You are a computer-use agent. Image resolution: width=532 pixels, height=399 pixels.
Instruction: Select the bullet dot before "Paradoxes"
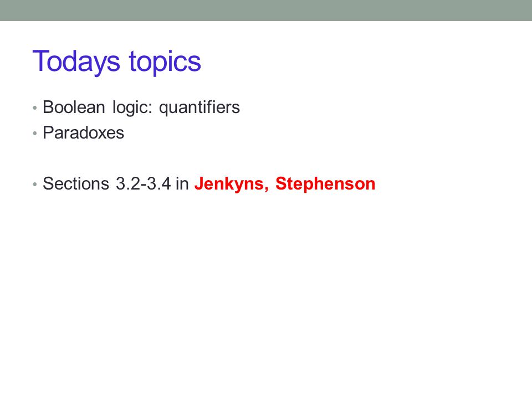34,134
